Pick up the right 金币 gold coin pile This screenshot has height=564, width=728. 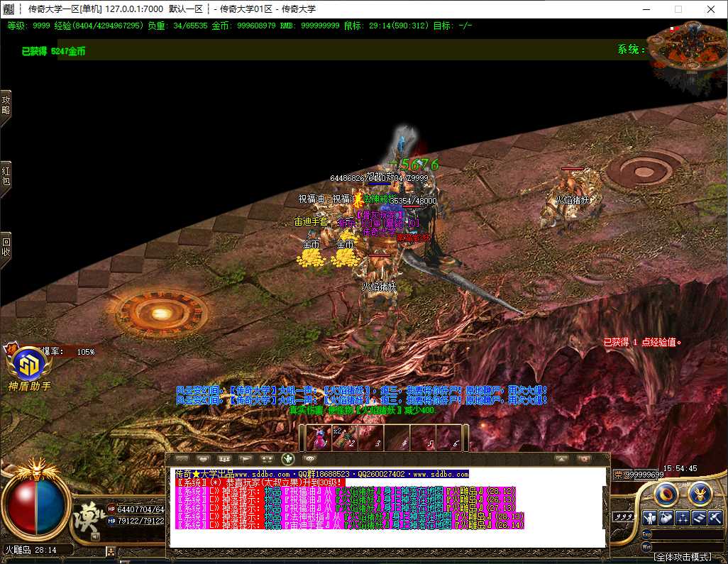coord(346,258)
